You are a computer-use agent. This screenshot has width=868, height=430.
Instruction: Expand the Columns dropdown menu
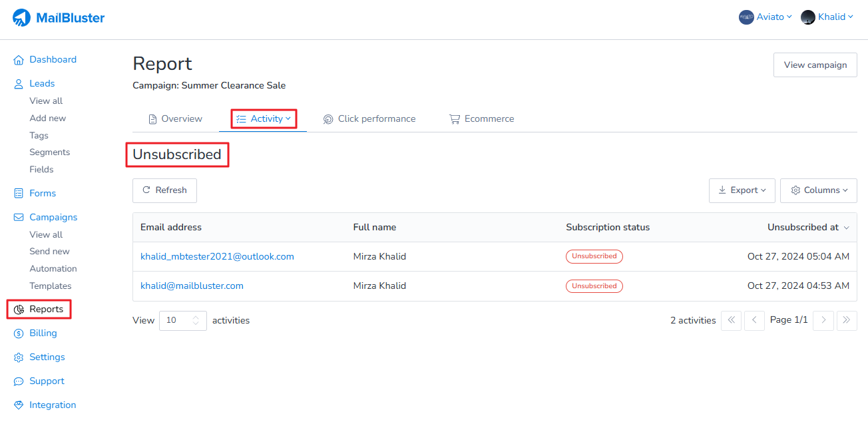(818, 190)
